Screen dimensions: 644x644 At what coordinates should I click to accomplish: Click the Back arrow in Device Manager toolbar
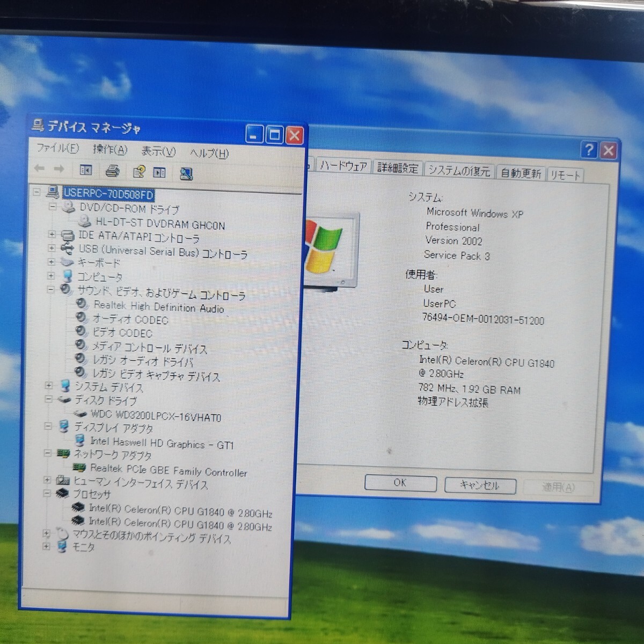tap(40, 169)
